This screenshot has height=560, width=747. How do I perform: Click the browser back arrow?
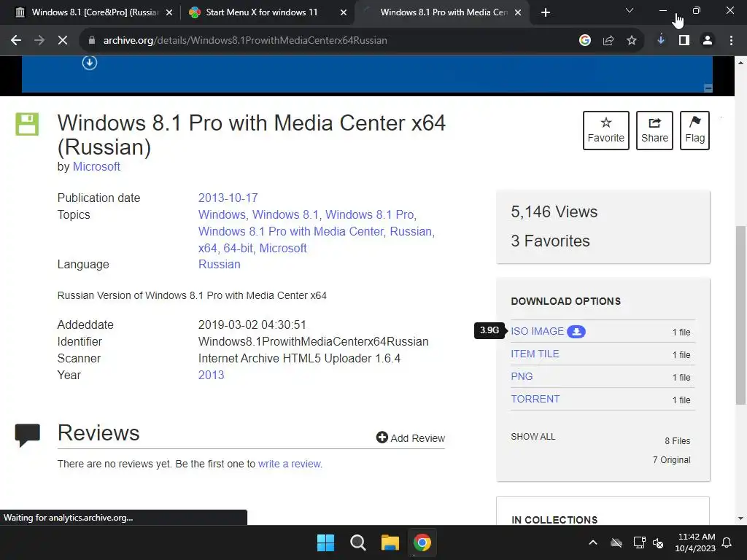pyautogui.click(x=16, y=41)
